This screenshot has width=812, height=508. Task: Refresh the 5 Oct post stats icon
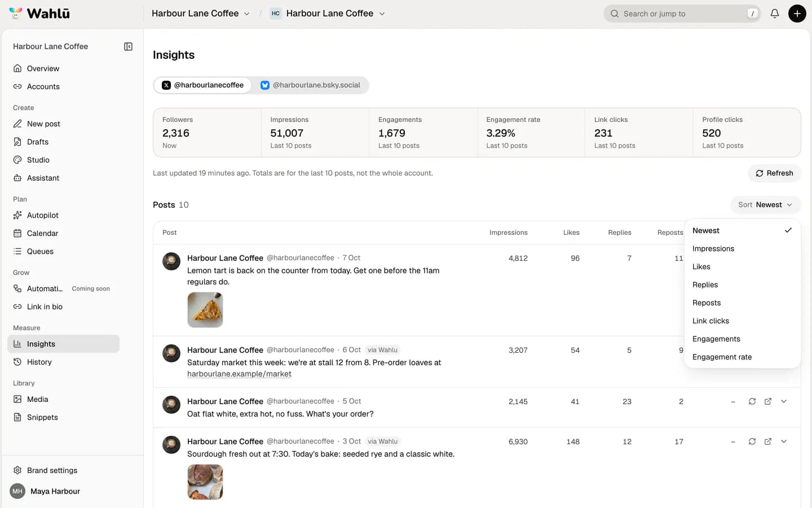752,401
